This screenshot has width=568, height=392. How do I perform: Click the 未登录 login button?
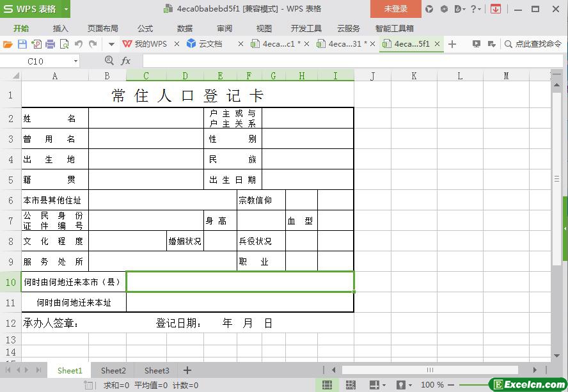[395, 9]
